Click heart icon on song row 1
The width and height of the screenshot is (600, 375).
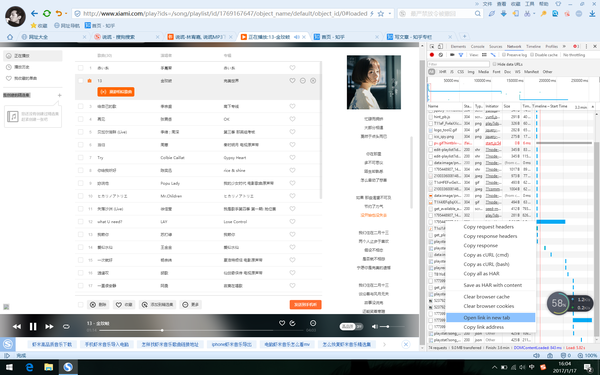point(292,68)
